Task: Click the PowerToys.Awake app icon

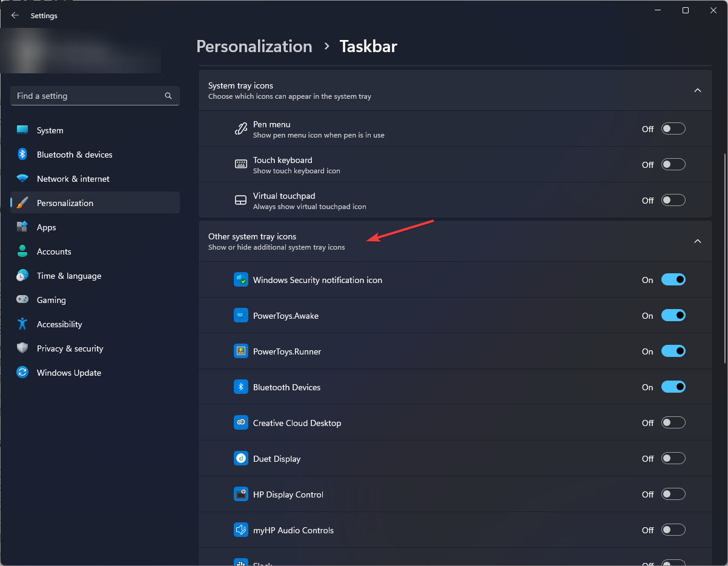Action: [x=241, y=316]
